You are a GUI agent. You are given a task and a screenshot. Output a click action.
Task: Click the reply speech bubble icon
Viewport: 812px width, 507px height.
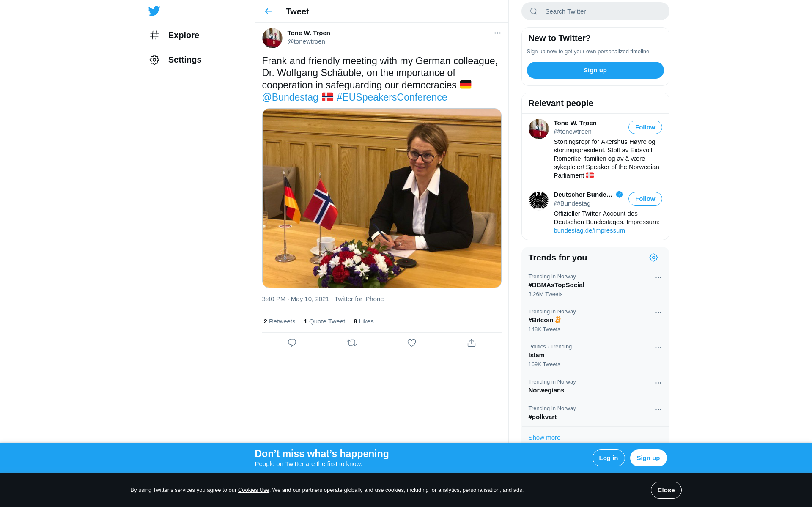pos(292,343)
